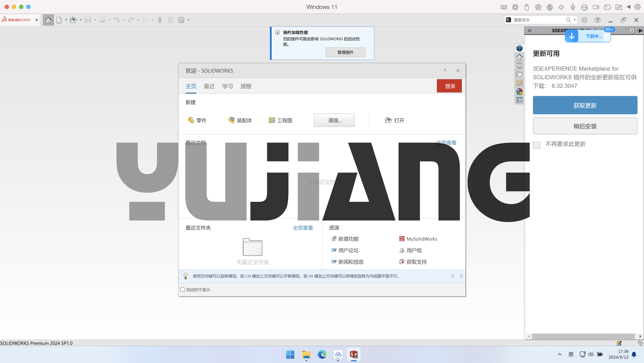Open the Design Library task pane icon
Image resolution: width=644 pixels, height=363 pixels.
pos(519,65)
